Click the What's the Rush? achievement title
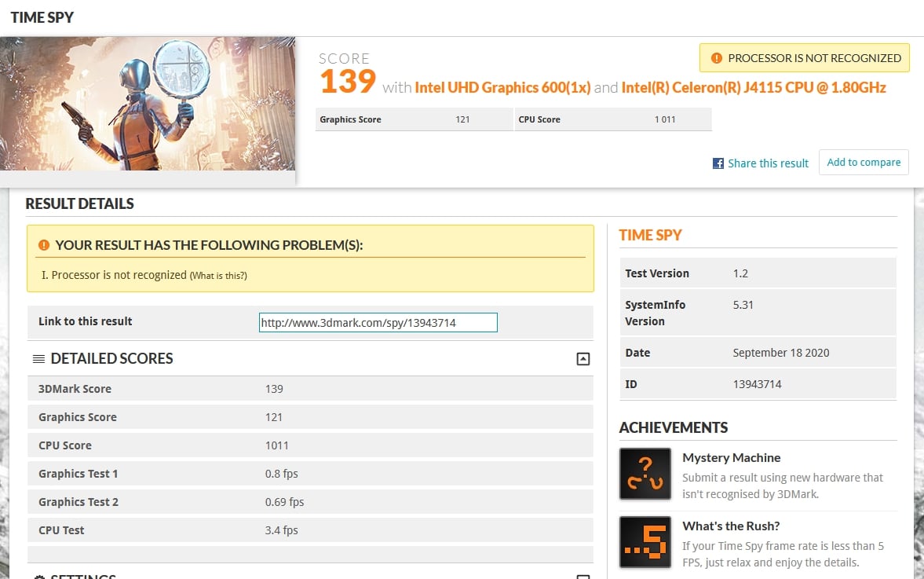Image resolution: width=924 pixels, height=579 pixels. (731, 526)
